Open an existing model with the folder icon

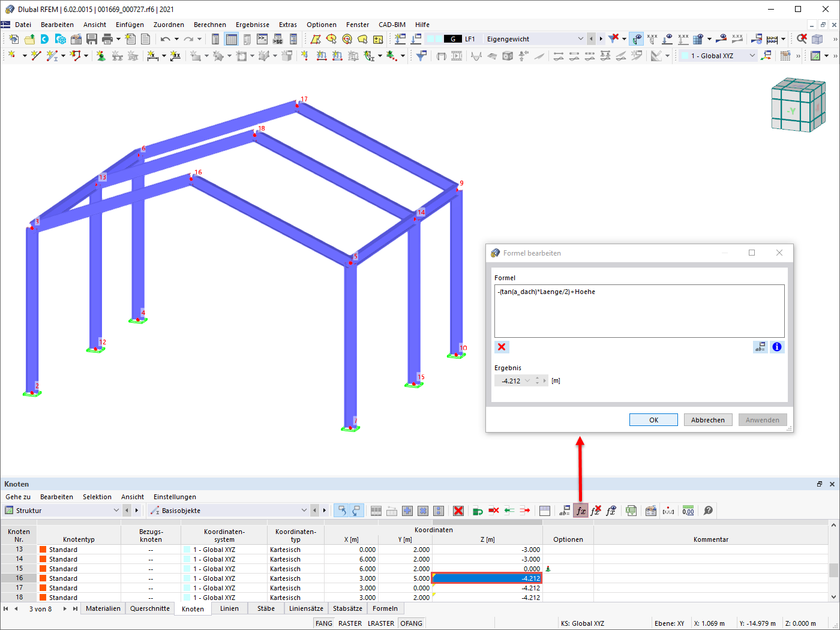click(x=29, y=39)
